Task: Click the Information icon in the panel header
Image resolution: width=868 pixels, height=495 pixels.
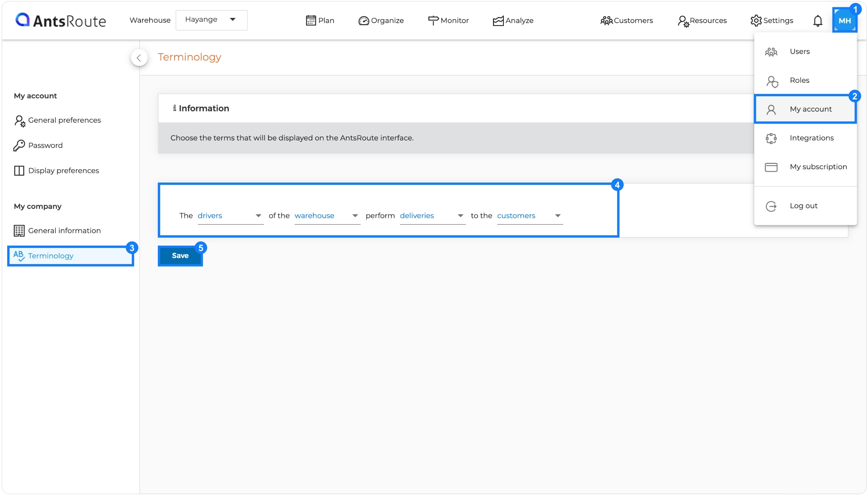Action: (174, 108)
